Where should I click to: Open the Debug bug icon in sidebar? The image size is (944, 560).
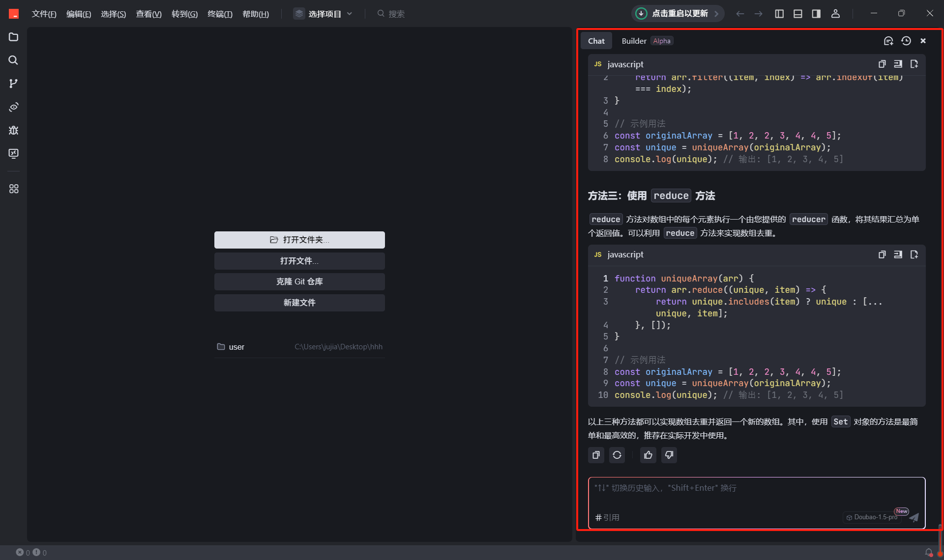tap(13, 130)
